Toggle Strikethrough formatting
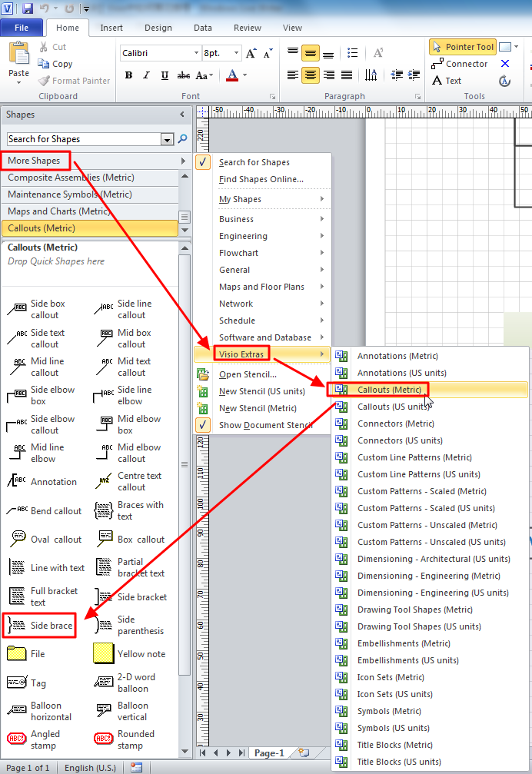The image size is (532, 774). [x=183, y=75]
